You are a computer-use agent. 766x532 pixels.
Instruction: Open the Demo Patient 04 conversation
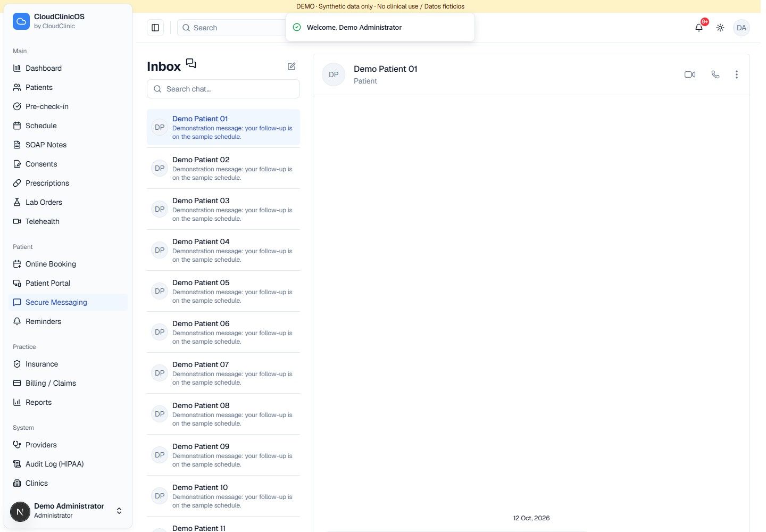pyautogui.click(x=223, y=250)
